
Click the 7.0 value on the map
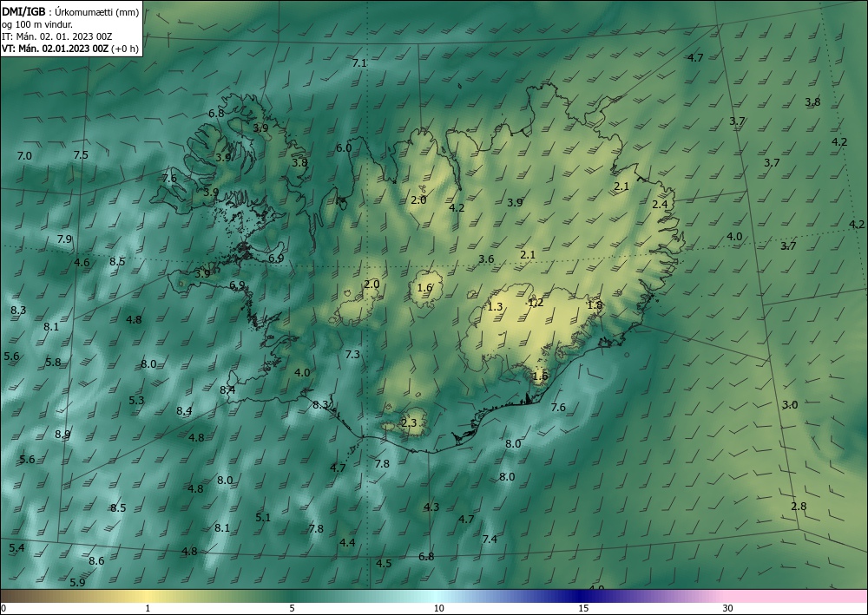pyautogui.click(x=24, y=156)
